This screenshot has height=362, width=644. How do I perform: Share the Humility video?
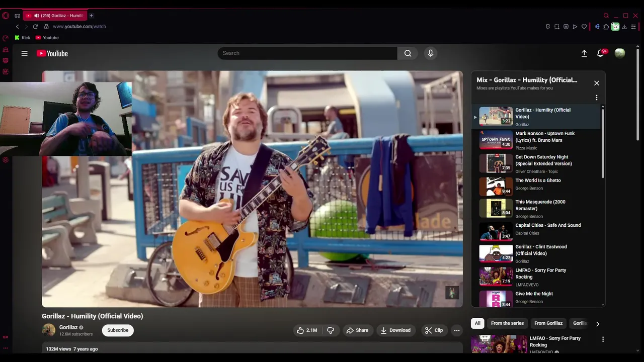point(357,330)
